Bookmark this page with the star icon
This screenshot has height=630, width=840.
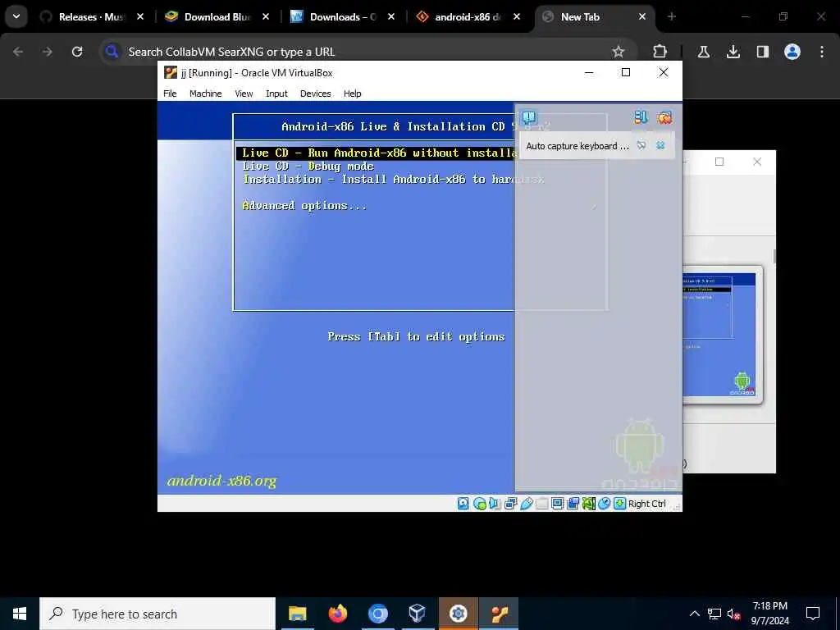619,52
